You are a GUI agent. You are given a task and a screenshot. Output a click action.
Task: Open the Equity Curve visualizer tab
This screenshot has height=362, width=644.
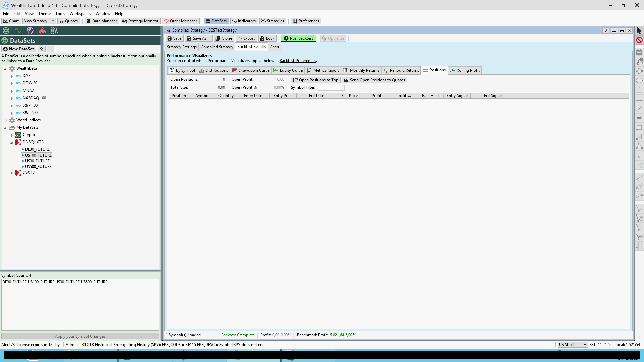click(288, 70)
